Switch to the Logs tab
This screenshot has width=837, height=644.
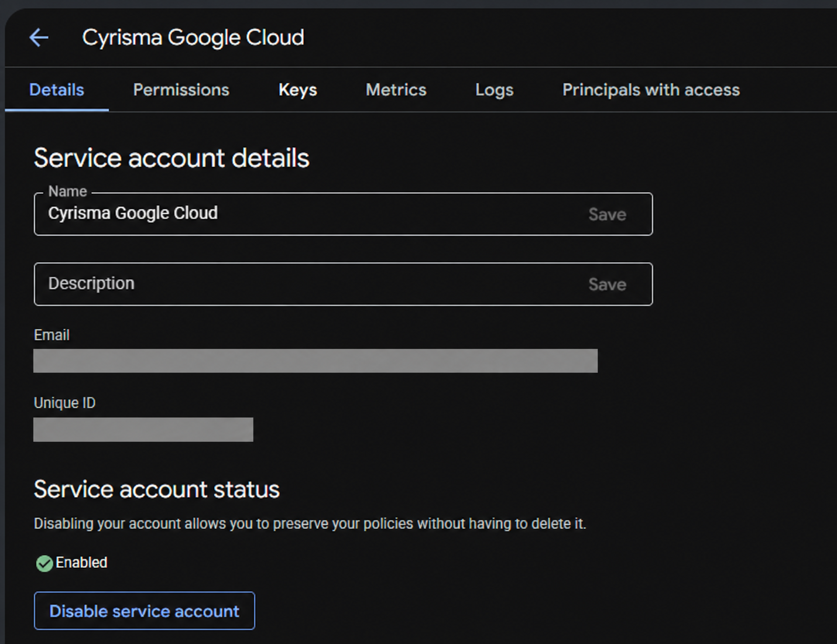[x=494, y=90]
